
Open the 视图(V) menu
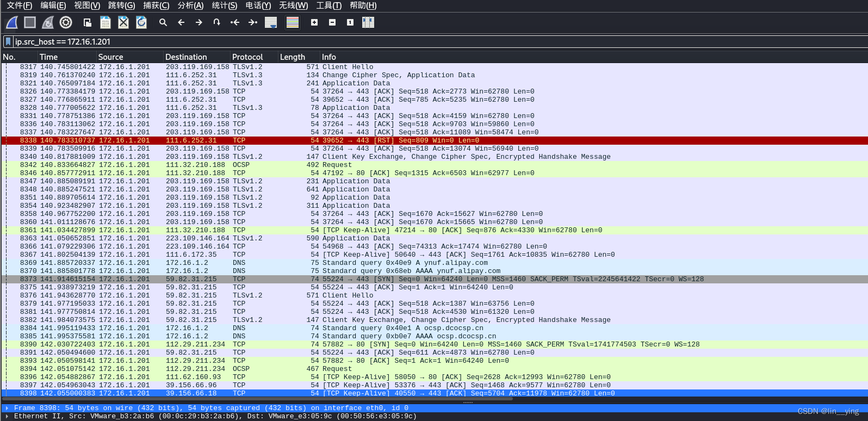[87, 5]
